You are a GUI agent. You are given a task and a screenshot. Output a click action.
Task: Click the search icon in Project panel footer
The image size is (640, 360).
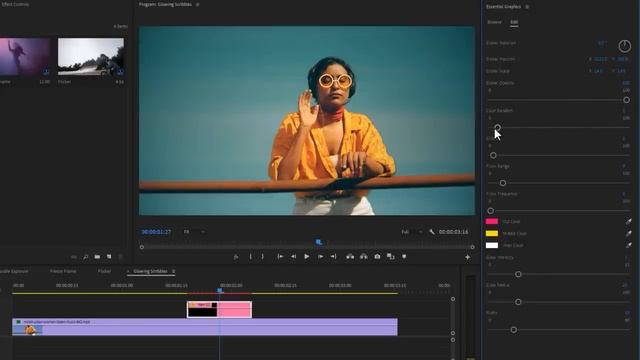pyautogui.click(x=85, y=257)
